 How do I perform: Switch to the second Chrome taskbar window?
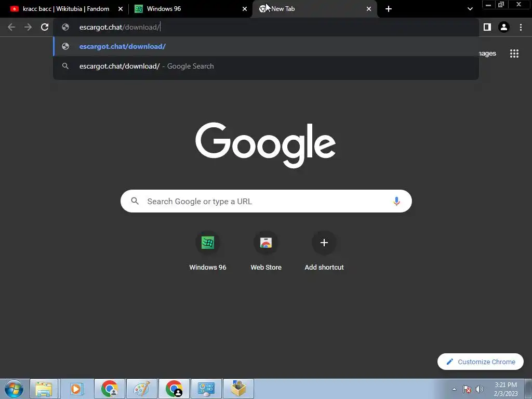click(x=174, y=389)
